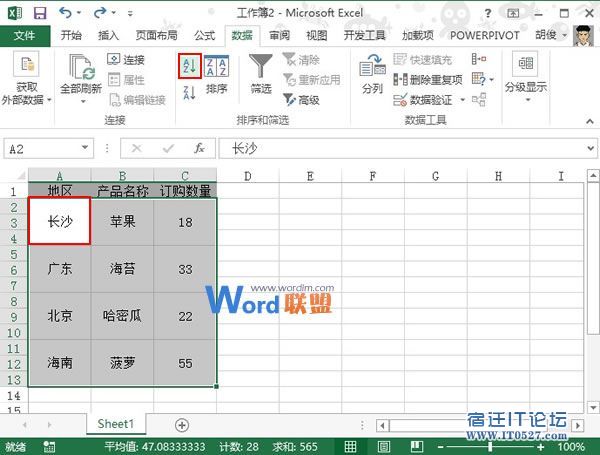Image resolution: width=600 pixels, height=455 pixels.
Task: Sort ascending with the A-Z button
Action: (190, 66)
